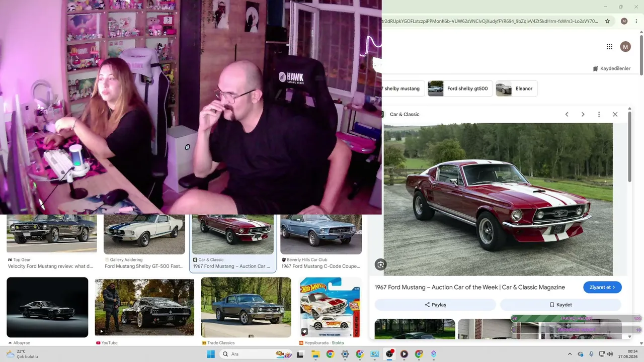The height and width of the screenshot is (362, 644).
Task: Click the Ziyaret et button
Action: tap(602, 288)
